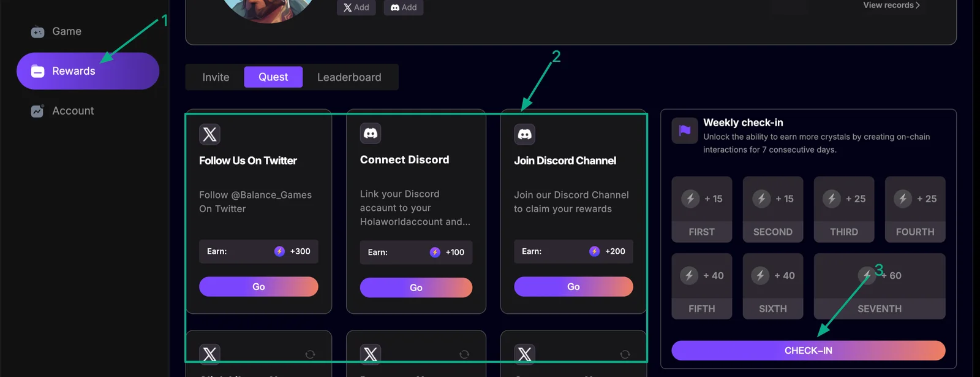Select the FIRST day check-in tile
The image size is (980, 377).
[702, 210]
